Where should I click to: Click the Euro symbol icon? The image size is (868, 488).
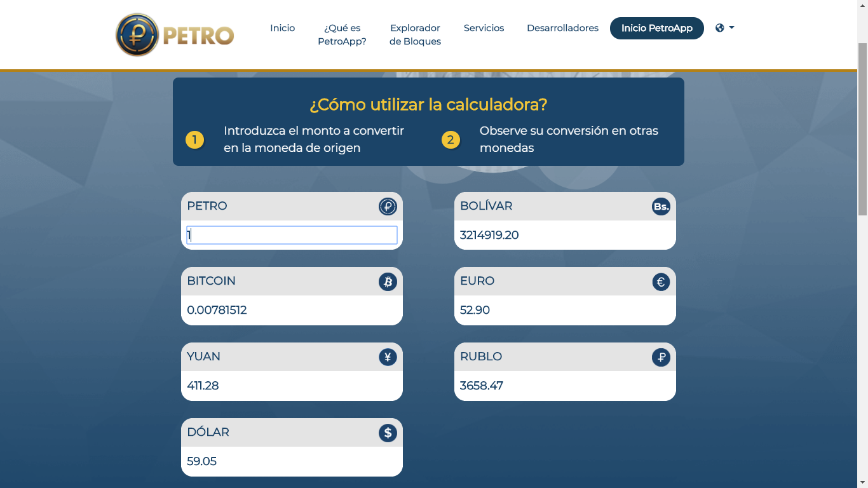(661, 281)
